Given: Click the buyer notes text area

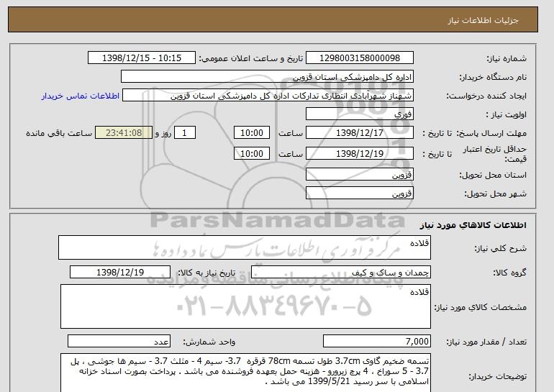Looking at the screenshot, I should click(x=245, y=373).
